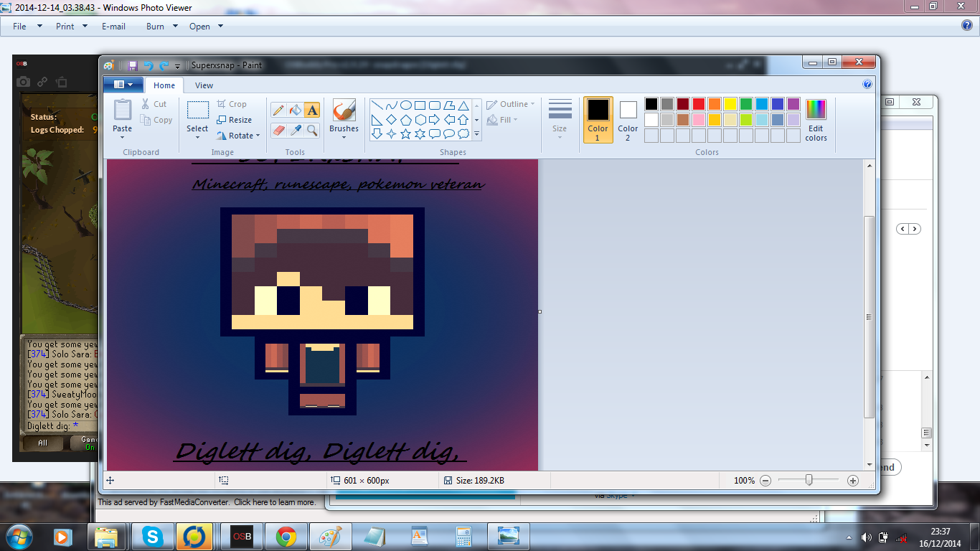The width and height of the screenshot is (980, 551).
Task: Click Zoom in plus button in Paint
Action: tap(853, 481)
